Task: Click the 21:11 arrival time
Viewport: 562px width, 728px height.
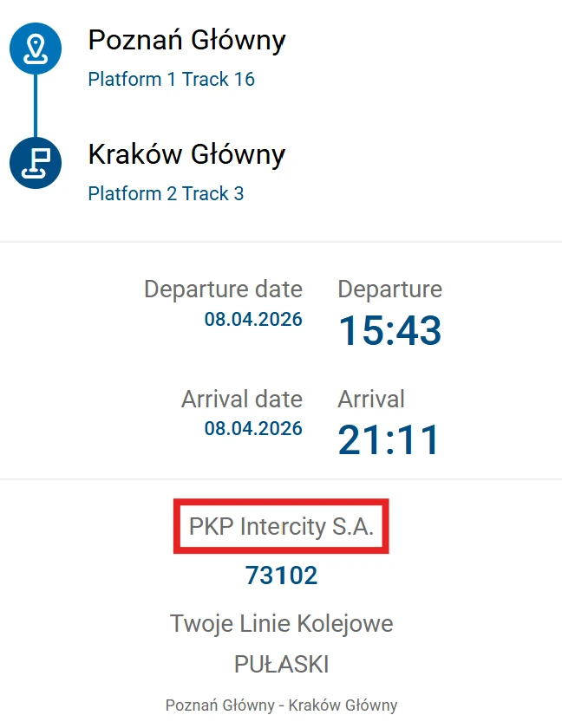Action: click(x=389, y=440)
